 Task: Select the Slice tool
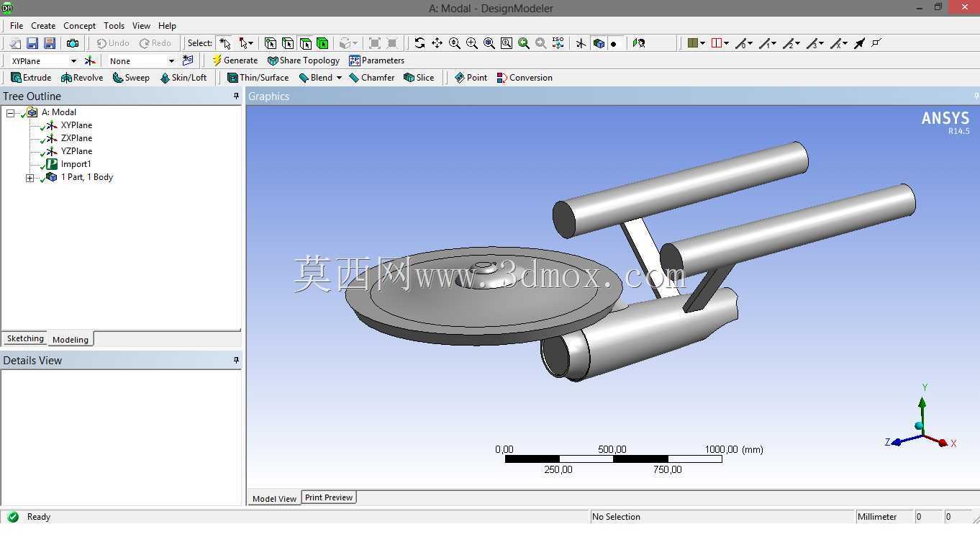coord(419,78)
